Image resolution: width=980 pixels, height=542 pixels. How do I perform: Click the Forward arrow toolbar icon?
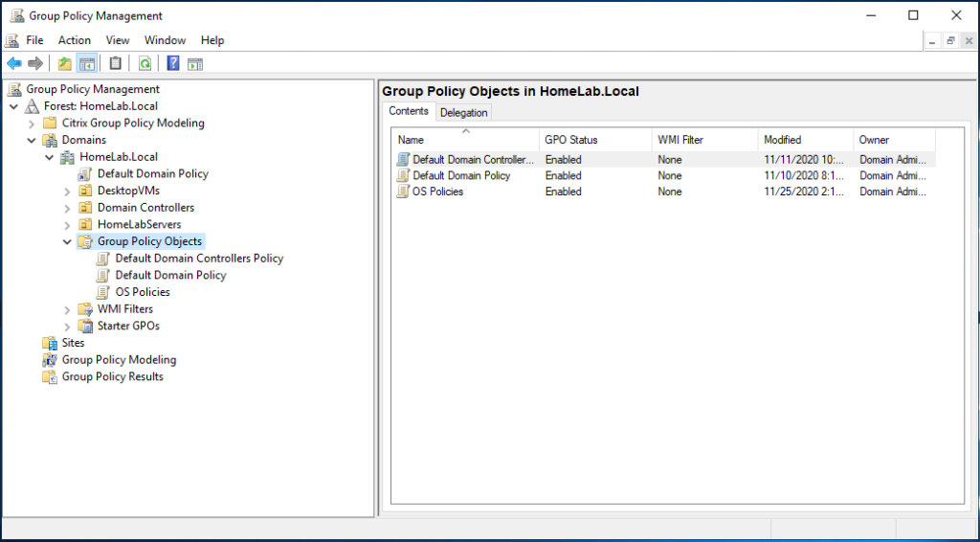[35, 63]
